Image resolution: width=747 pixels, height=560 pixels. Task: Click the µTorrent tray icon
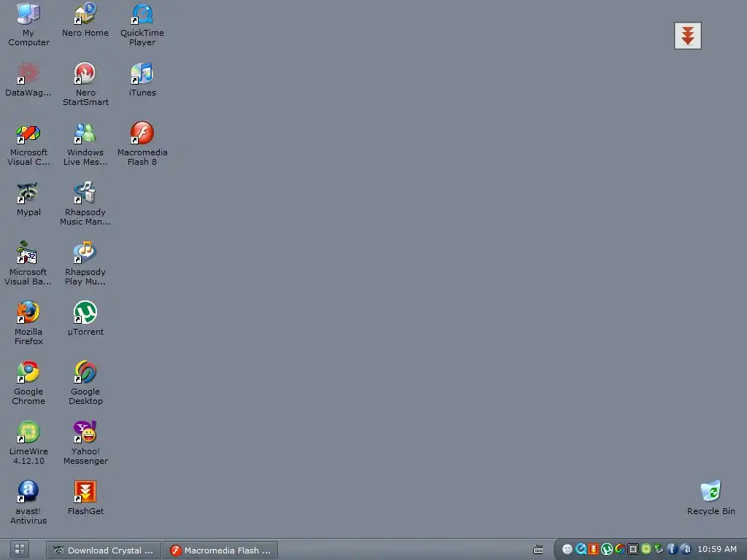pos(606,550)
